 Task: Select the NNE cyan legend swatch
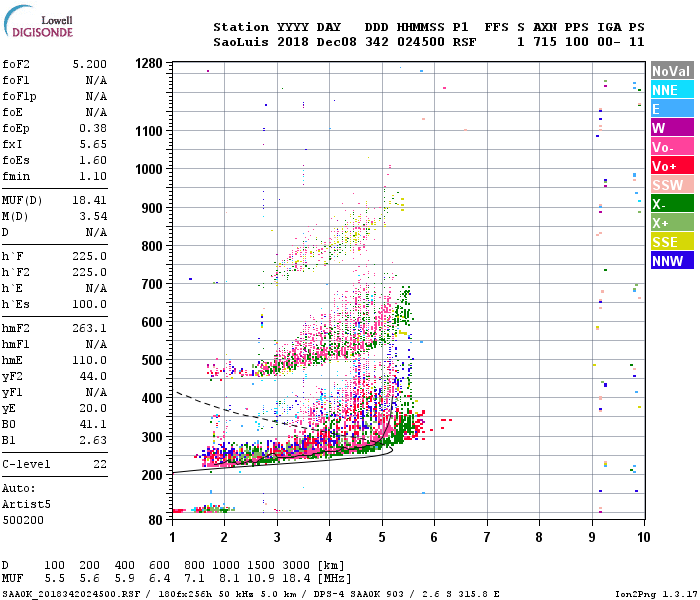tap(672, 90)
